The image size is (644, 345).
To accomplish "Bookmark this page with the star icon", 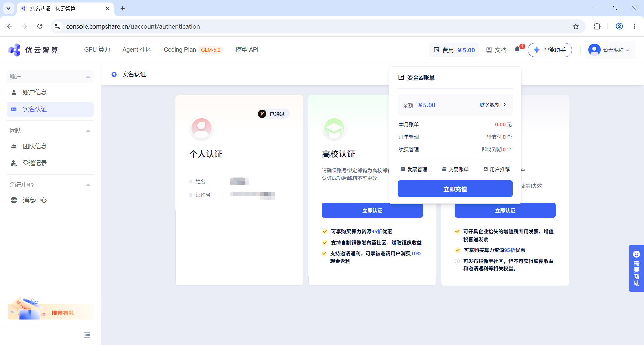I will [576, 26].
